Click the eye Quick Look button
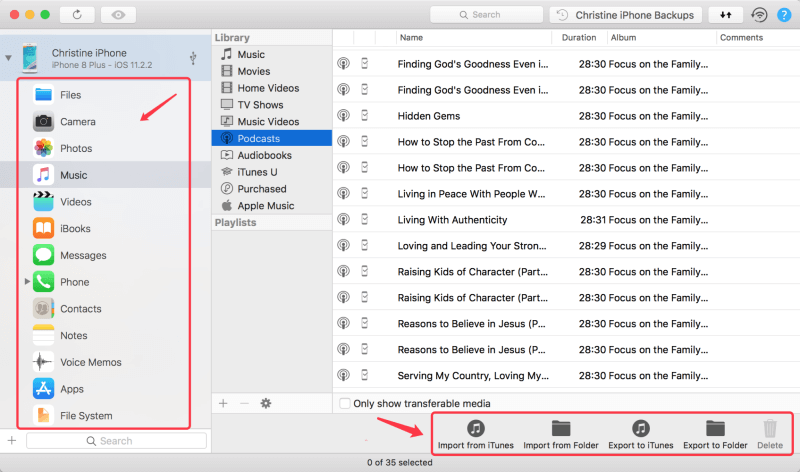The width and height of the screenshot is (800, 472). click(118, 15)
